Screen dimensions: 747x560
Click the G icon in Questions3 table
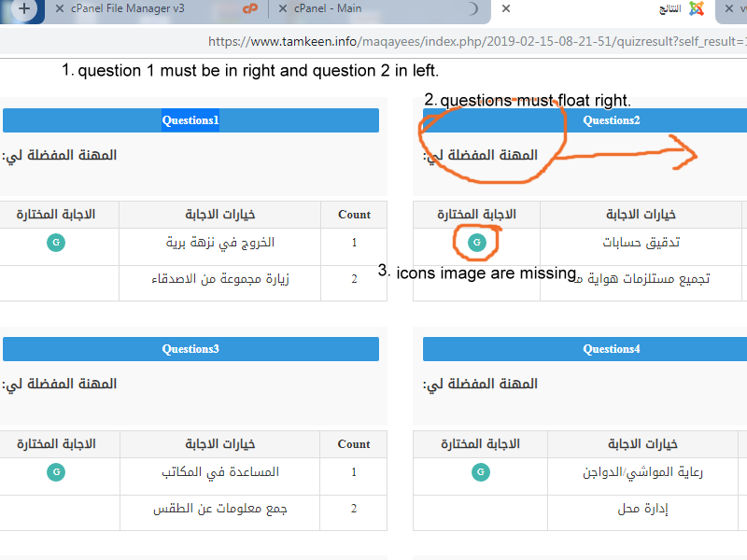pyautogui.click(x=56, y=472)
